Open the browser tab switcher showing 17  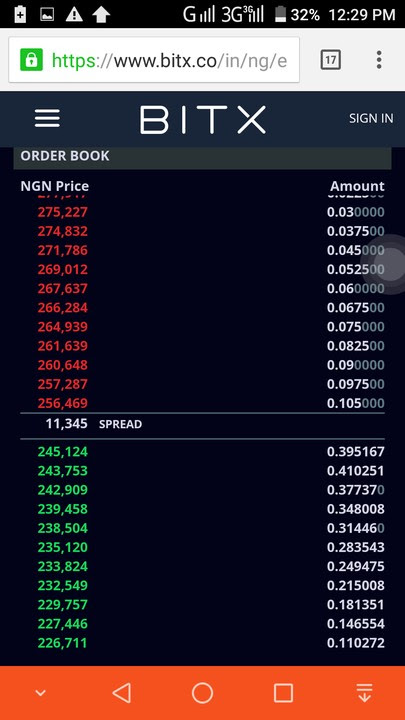331,60
